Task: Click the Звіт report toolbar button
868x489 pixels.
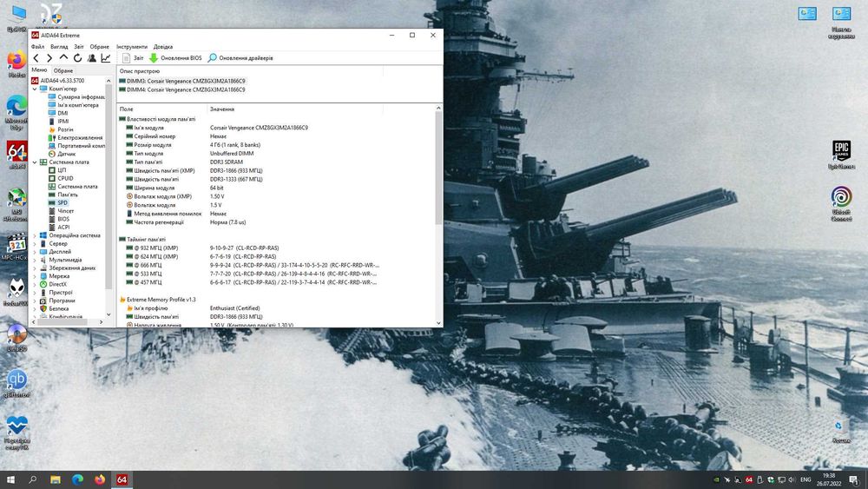Action: (x=133, y=57)
